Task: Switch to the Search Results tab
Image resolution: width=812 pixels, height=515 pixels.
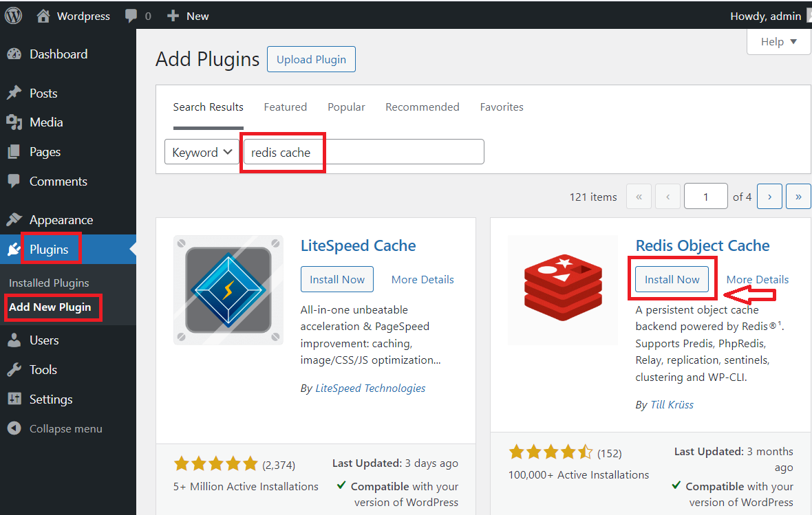Action: [209, 107]
